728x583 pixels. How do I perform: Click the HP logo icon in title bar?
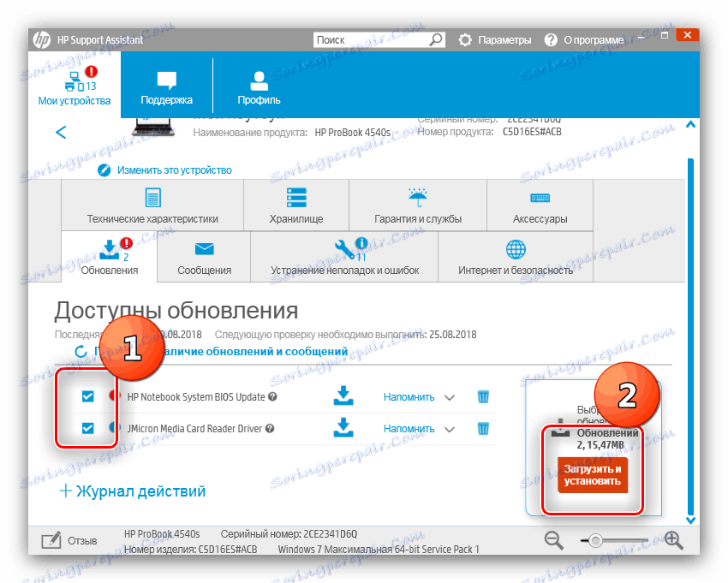(42, 40)
